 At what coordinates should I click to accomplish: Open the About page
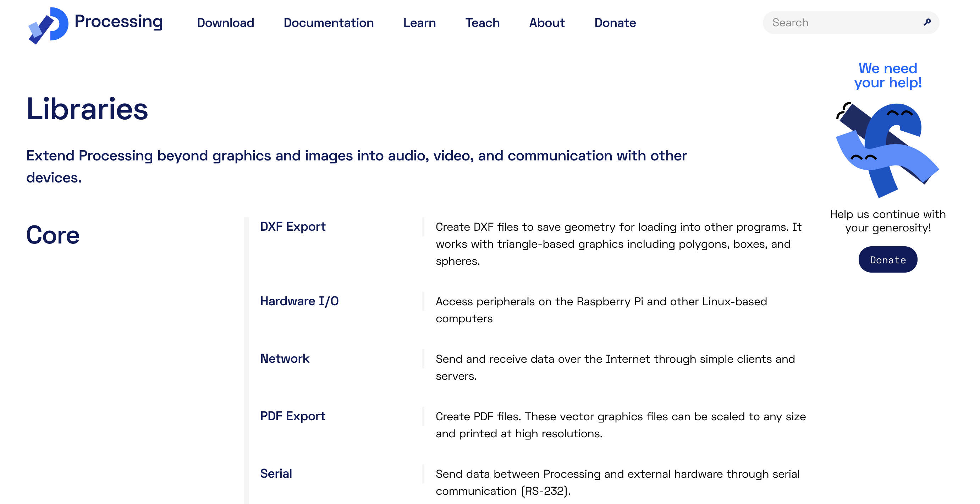pos(547,23)
